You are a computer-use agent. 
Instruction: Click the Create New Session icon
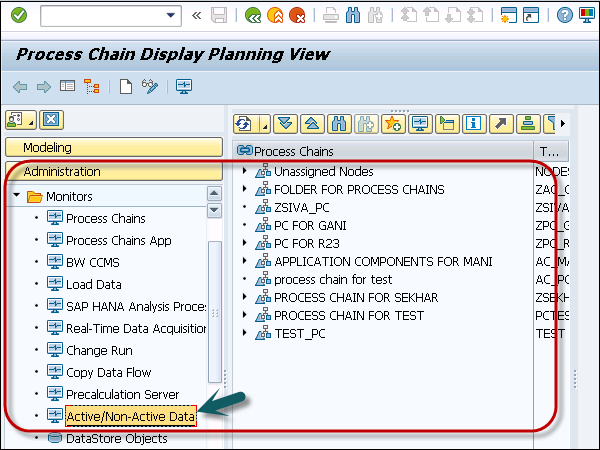tap(509, 16)
